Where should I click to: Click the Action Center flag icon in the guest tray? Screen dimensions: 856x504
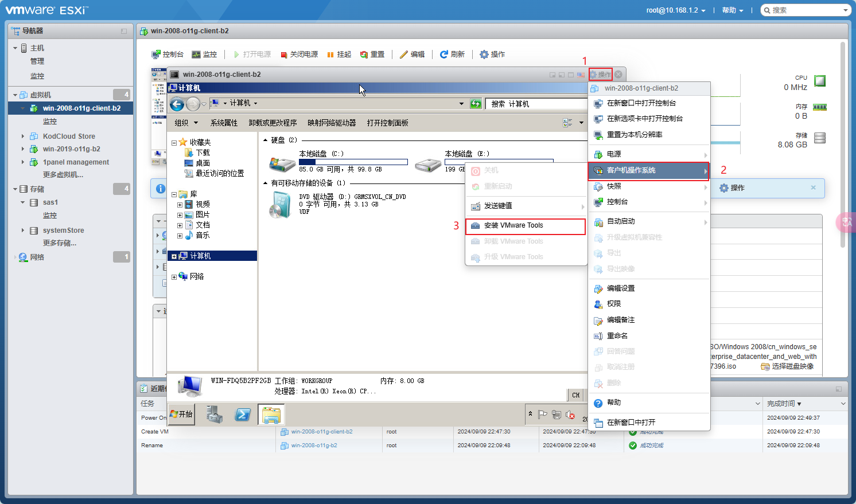(x=542, y=415)
